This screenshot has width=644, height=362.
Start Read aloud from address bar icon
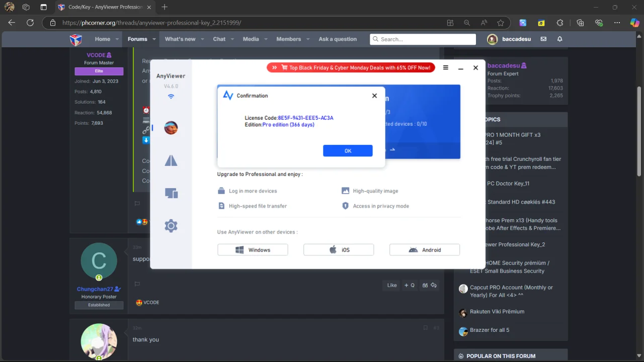(x=484, y=23)
